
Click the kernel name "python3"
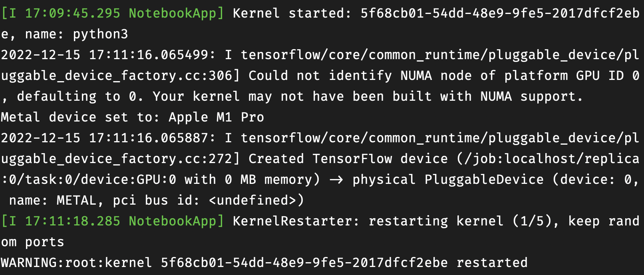pos(100,34)
